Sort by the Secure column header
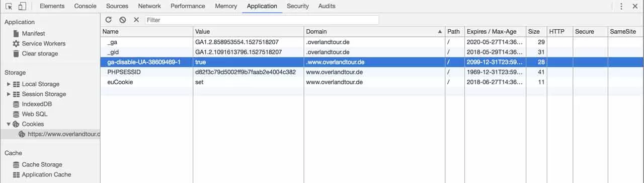644x183 pixels. pos(590,31)
